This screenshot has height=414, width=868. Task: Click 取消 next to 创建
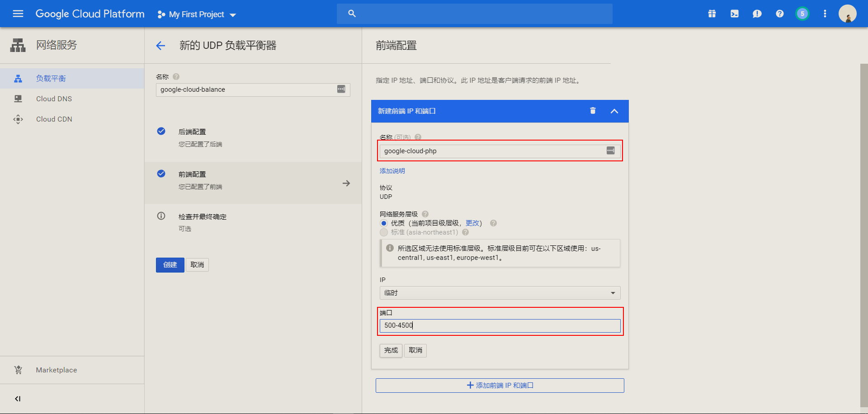[x=197, y=265]
